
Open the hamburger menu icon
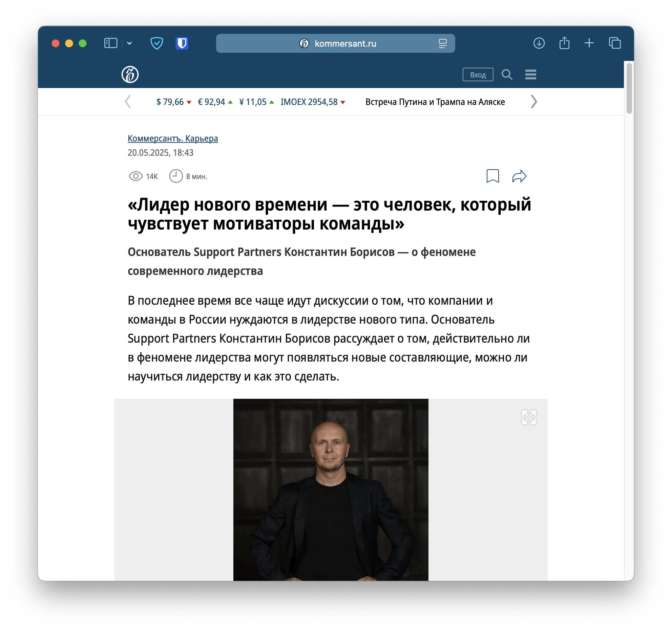coord(531,74)
